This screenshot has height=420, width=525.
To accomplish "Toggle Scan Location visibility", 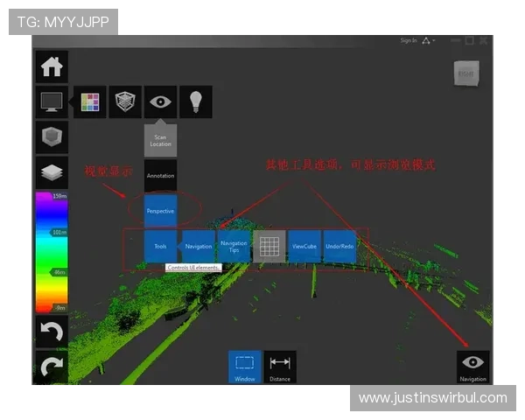I will [160, 141].
